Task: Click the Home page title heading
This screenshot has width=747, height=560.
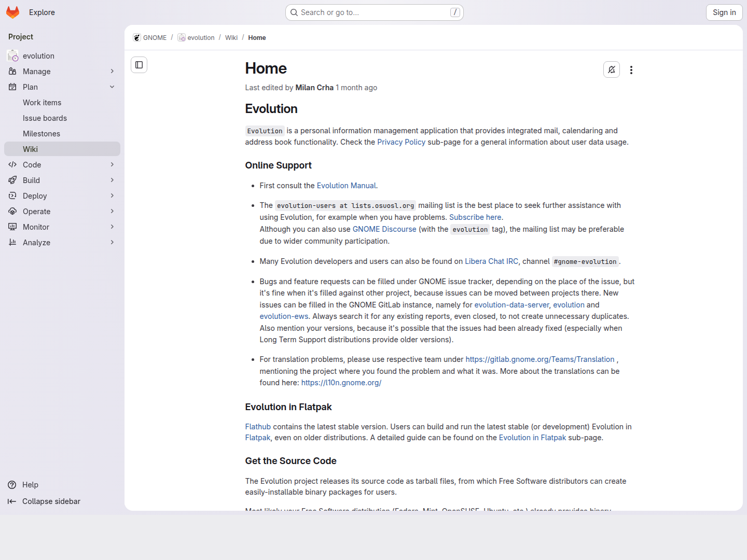Action: point(266,68)
